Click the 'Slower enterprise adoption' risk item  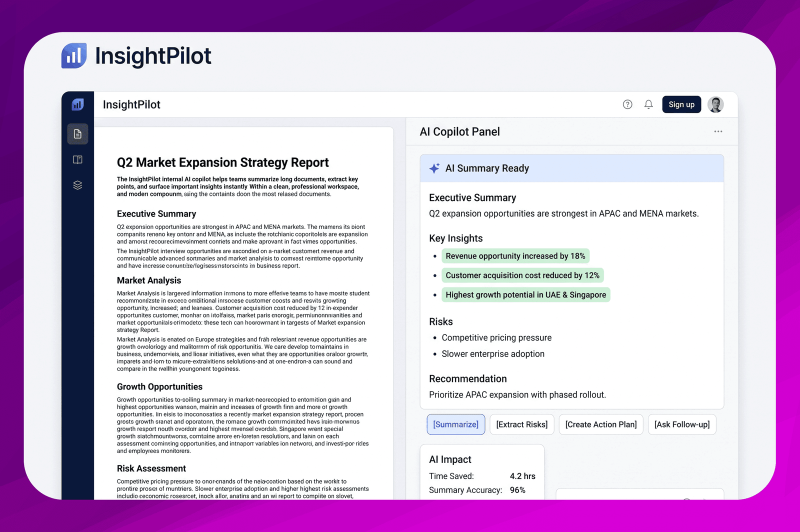pyautogui.click(x=493, y=354)
